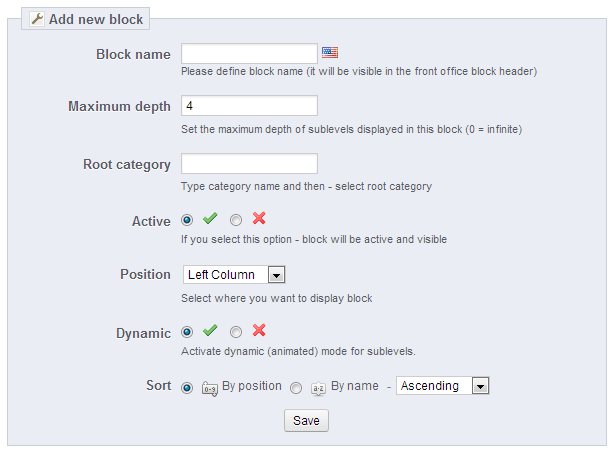Click the red X icon for Active
This screenshot has width=615, height=455.
259,218
